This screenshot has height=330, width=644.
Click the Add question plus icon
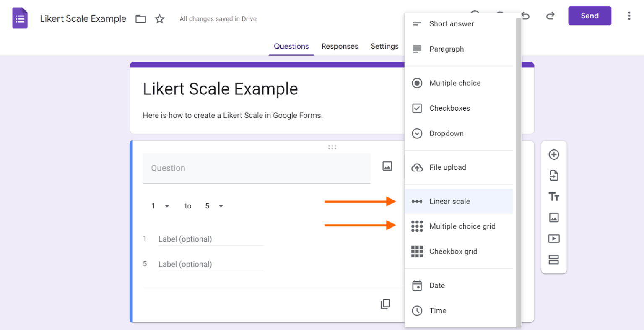(554, 155)
